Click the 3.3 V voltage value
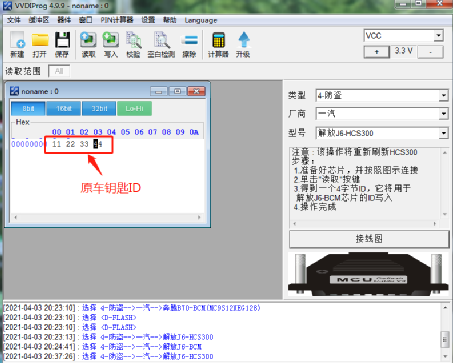The height and width of the screenshot is (363, 453). (x=404, y=51)
